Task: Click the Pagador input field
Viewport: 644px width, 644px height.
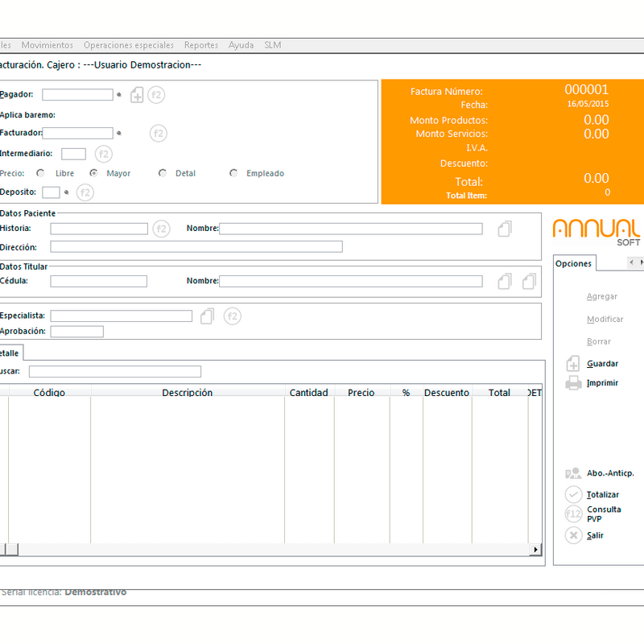Action: (77, 95)
